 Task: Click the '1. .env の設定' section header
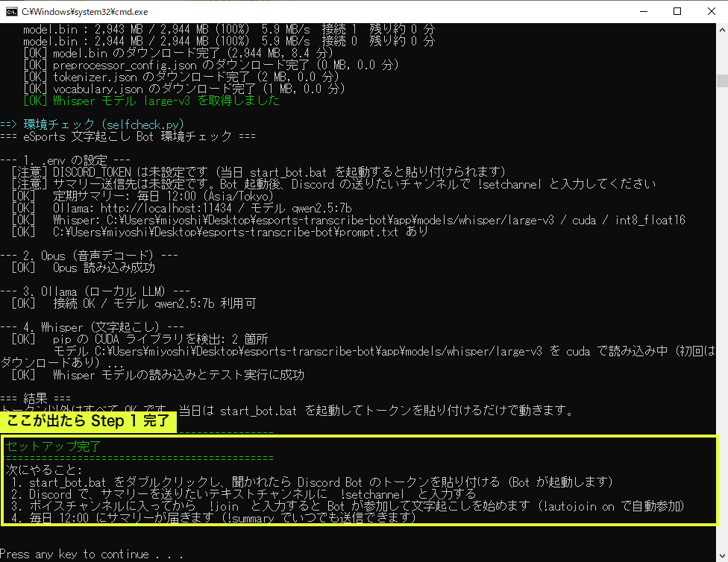point(65,160)
